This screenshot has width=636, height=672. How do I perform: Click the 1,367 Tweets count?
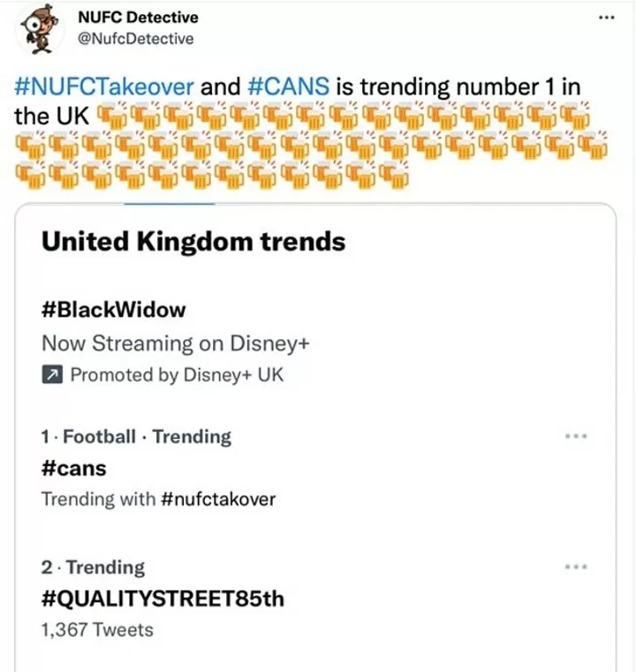click(x=97, y=630)
